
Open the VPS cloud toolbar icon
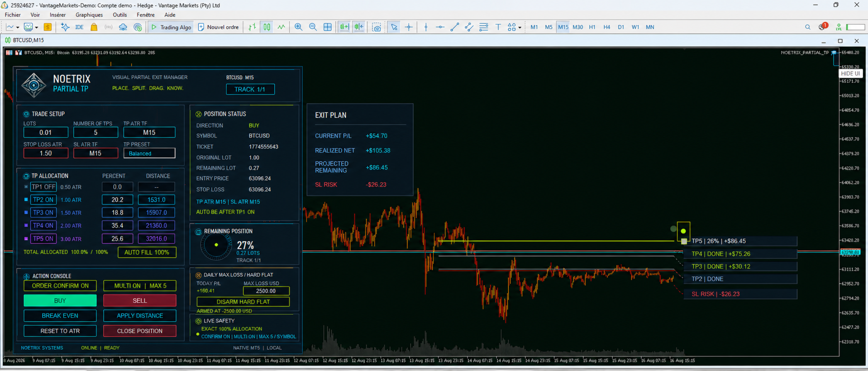(123, 27)
